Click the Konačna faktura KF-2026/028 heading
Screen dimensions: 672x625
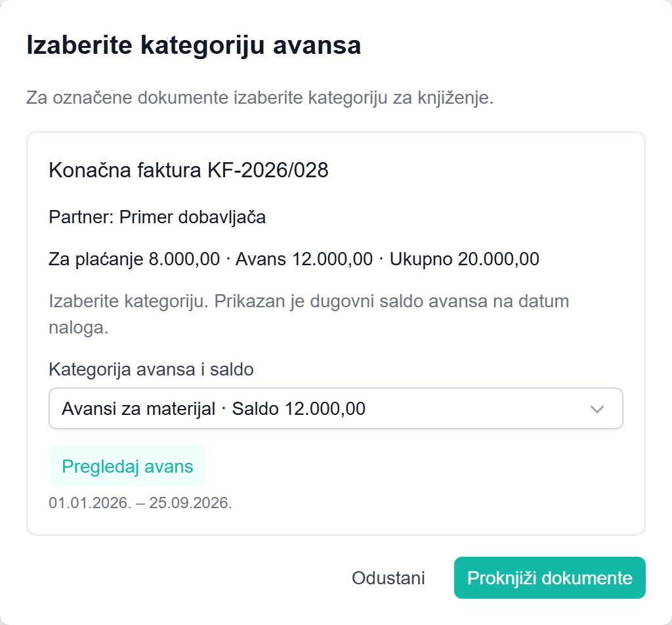click(x=188, y=170)
